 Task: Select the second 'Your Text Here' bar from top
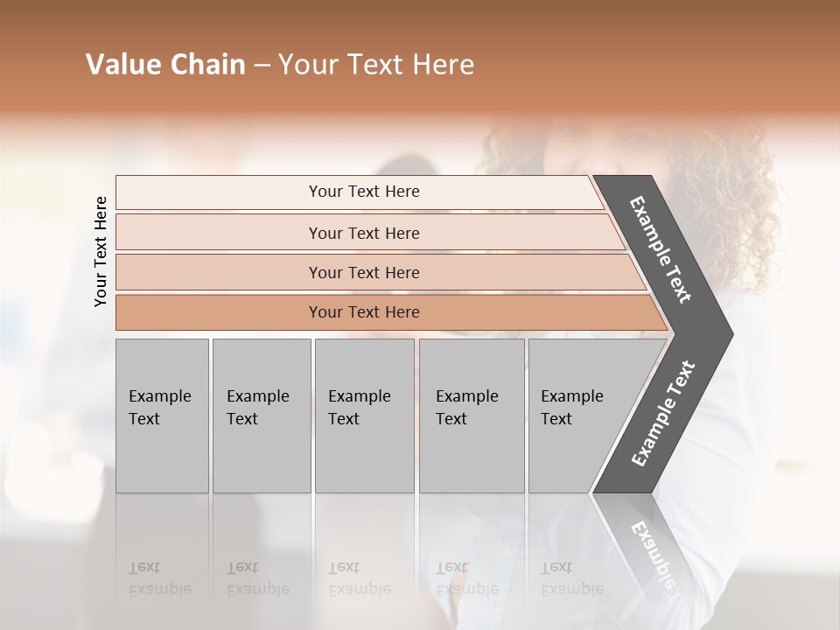click(x=363, y=233)
